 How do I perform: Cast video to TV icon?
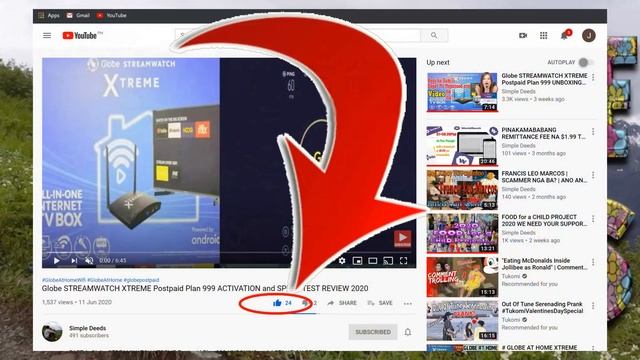point(388,260)
